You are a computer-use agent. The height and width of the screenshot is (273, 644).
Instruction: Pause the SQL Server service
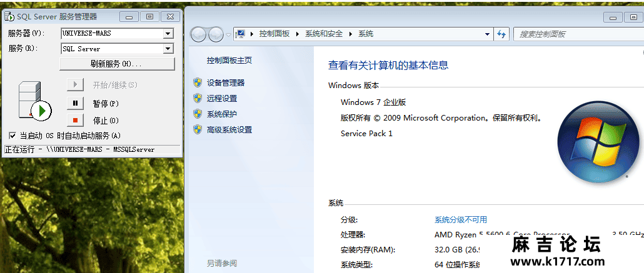coord(75,104)
